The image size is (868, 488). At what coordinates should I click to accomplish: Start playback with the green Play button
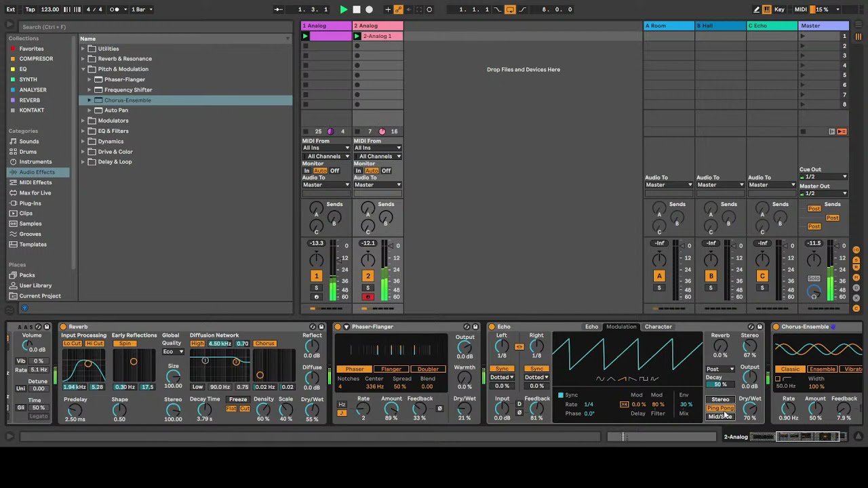pyautogui.click(x=343, y=9)
